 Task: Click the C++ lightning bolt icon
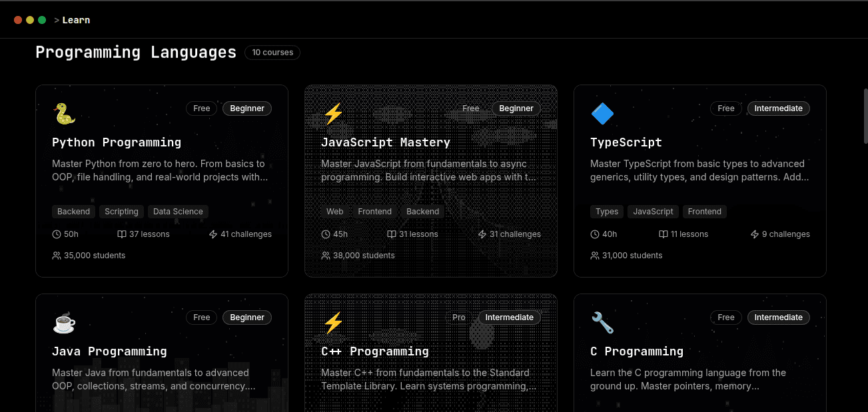click(x=333, y=322)
